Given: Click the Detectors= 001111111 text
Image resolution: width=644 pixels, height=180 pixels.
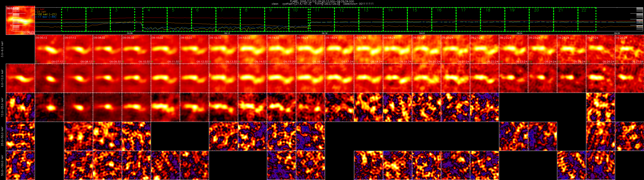Looking at the screenshot, I should [359, 4].
